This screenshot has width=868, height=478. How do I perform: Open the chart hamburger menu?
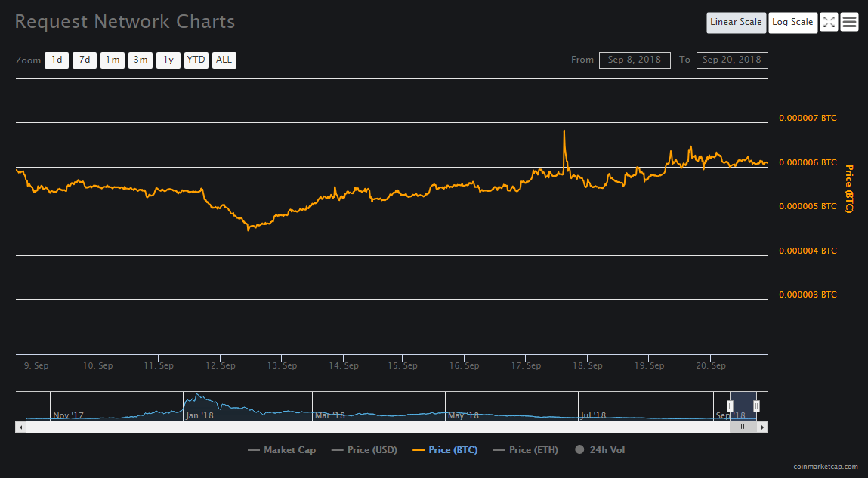(x=849, y=22)
